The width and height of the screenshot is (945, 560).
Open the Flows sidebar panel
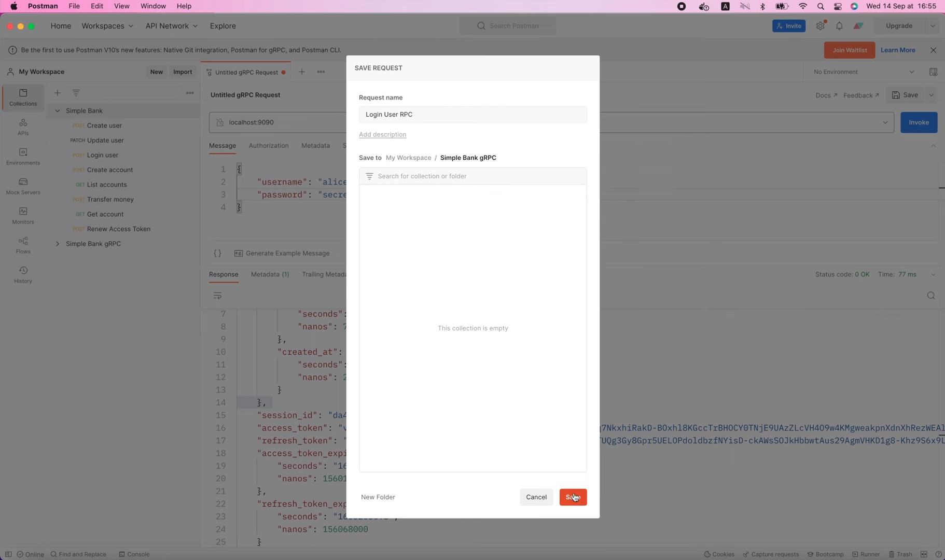pyautogui.click(x=23, y=245)
